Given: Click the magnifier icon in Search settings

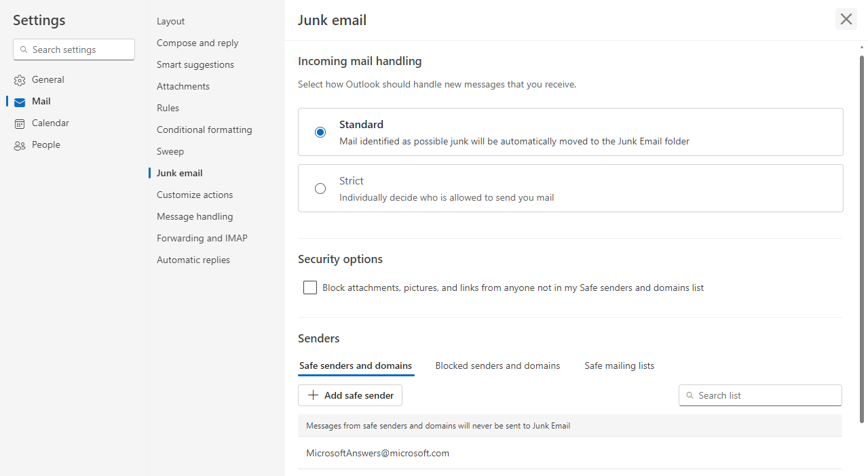Looking at the screenshot, I should click(x=24, y=49).
